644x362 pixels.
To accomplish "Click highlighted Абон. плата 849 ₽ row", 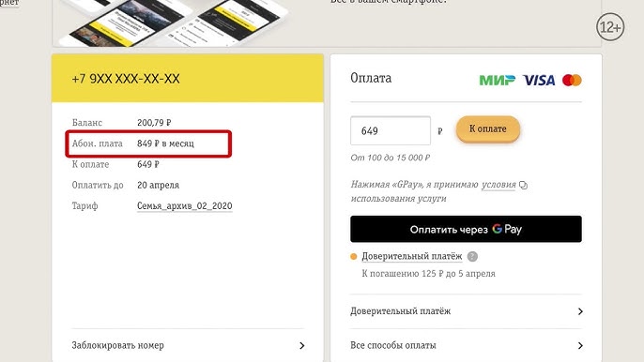I will click(148, 143).
